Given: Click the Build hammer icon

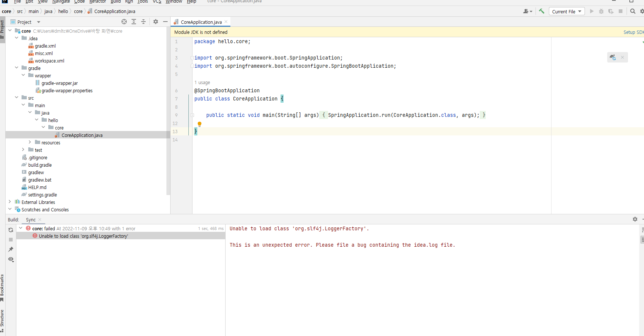Looking at the screenshot, I should [x=541, y=12].
